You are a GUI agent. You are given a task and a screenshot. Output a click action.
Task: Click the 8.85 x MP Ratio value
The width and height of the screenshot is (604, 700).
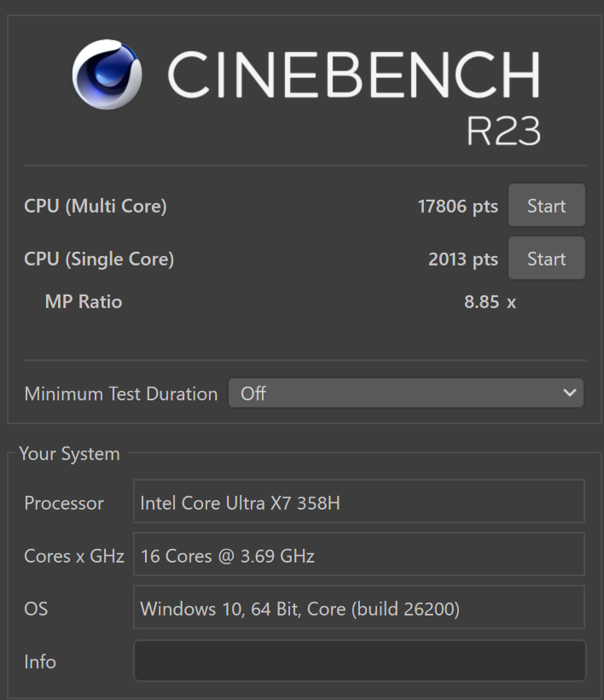[x=490, y=302]
